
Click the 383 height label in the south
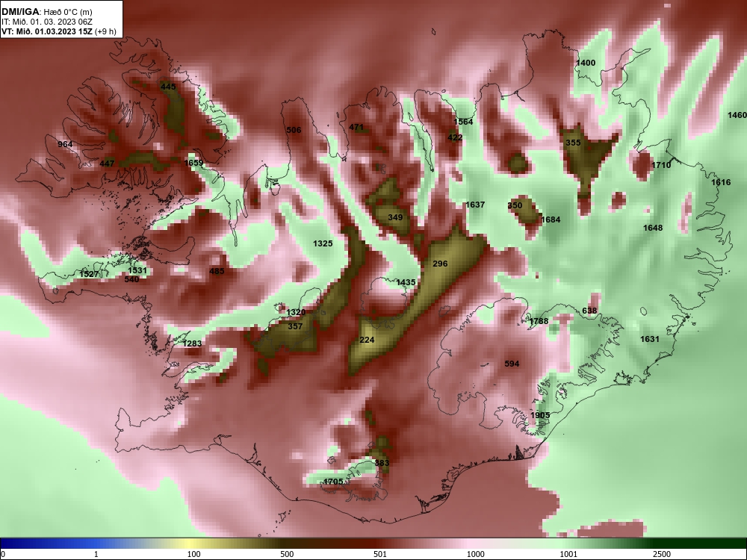point(382,462)
